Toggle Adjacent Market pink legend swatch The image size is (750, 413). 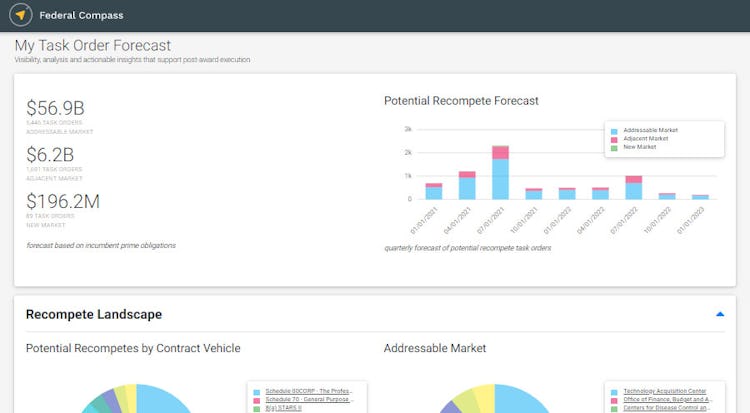[614, 140]
